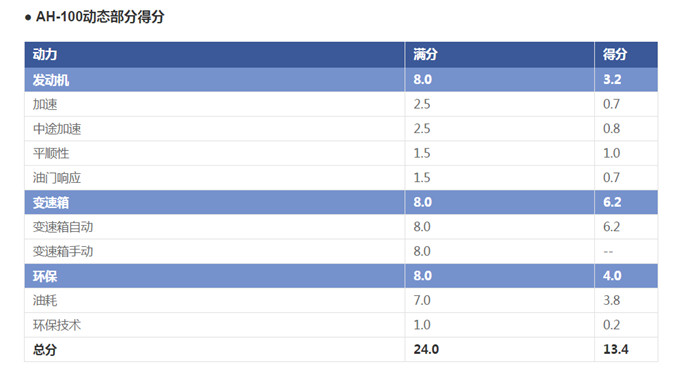Image resolution: width=680 pixels, height=383 pixels.
Task: Click the 油耗 row label
Action: point(45,301)
